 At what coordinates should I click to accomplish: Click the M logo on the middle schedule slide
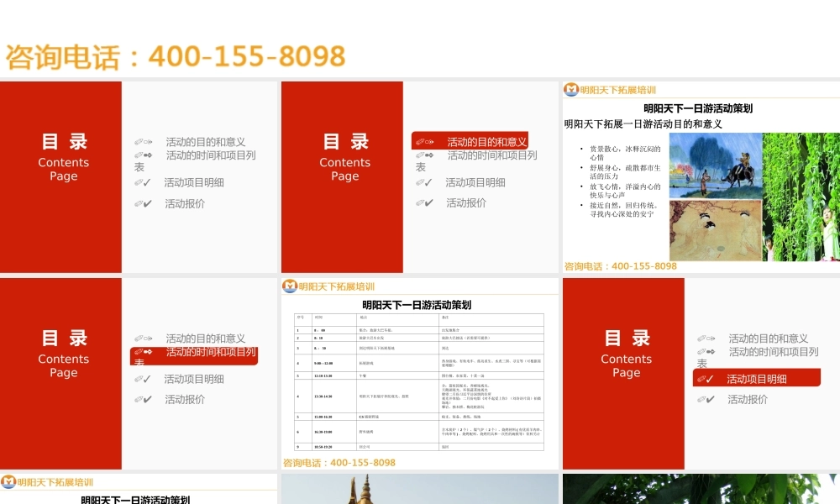(x=290, y=286)
